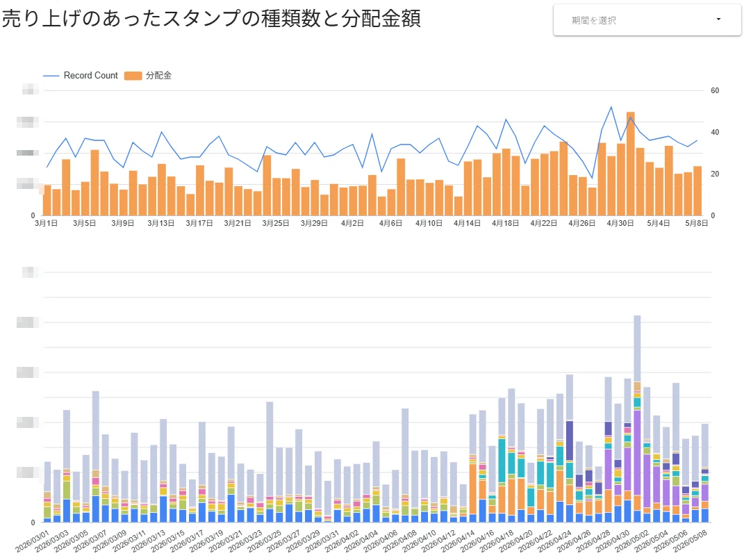The height and width of the screenshot is (560, 744).
Task: Select the orange bar above 5月8日
Action: coord(697,191)
